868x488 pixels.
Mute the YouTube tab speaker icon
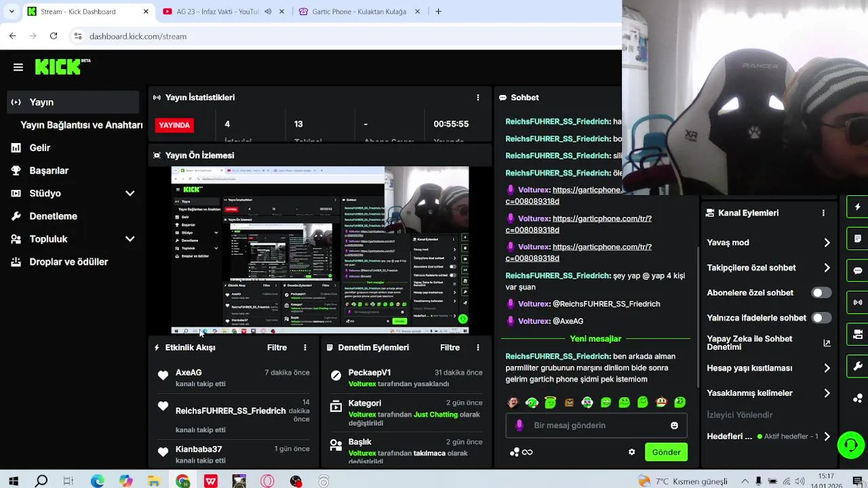268,12
